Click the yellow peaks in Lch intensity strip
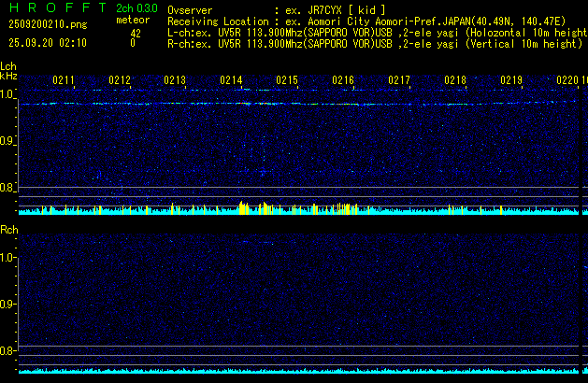Image resolution: width=588 pixels, height=383 pixels. 243,207
